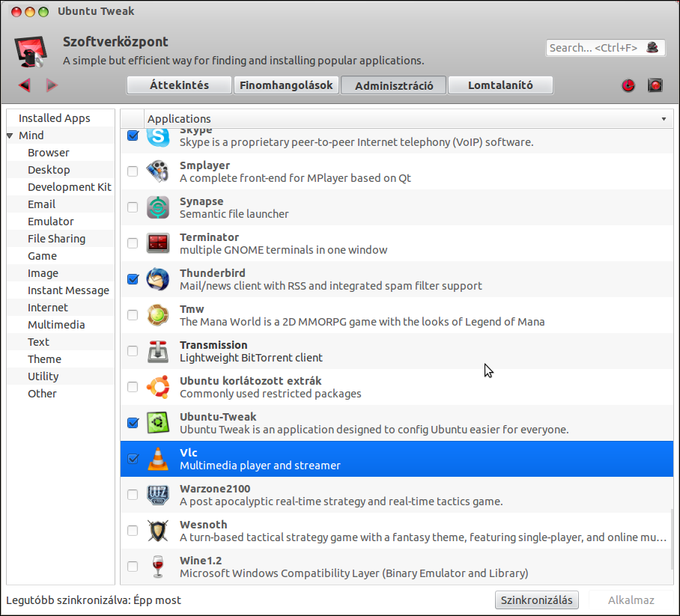
Task: Switch to the Lomtalanító tab
Action: (500, 85)
